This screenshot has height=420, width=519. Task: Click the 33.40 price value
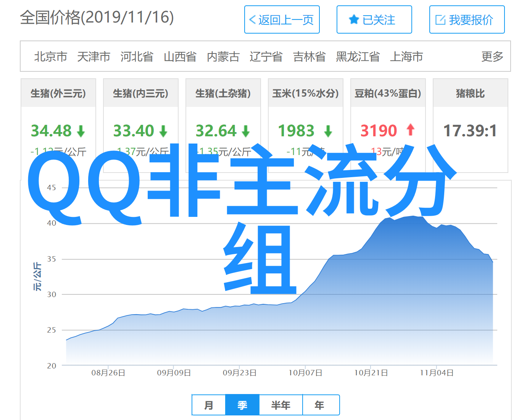coord(134,131)
